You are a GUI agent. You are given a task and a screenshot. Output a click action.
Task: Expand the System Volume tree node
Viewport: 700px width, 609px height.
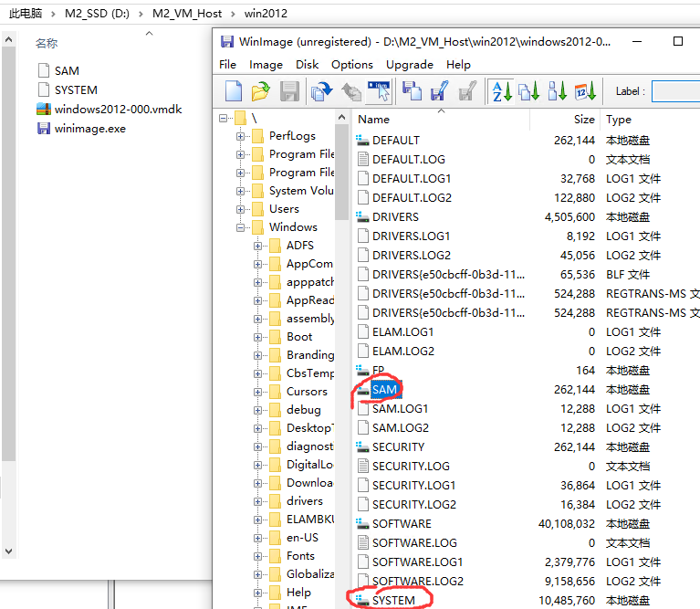click(x=240, y=191)
